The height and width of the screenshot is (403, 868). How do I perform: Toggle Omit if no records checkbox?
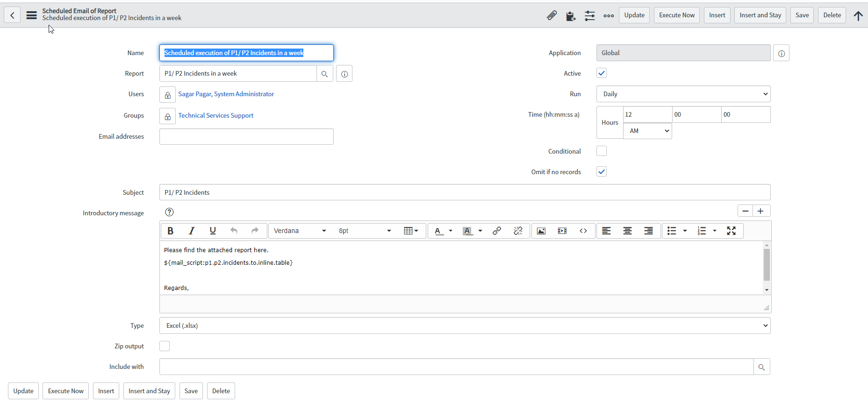click(x=602, y=171)
